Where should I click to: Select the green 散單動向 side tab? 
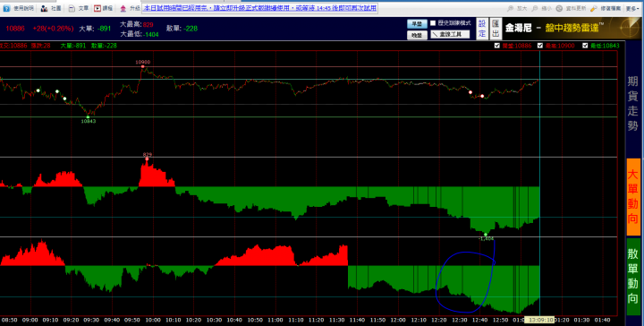tap(633, 276)
